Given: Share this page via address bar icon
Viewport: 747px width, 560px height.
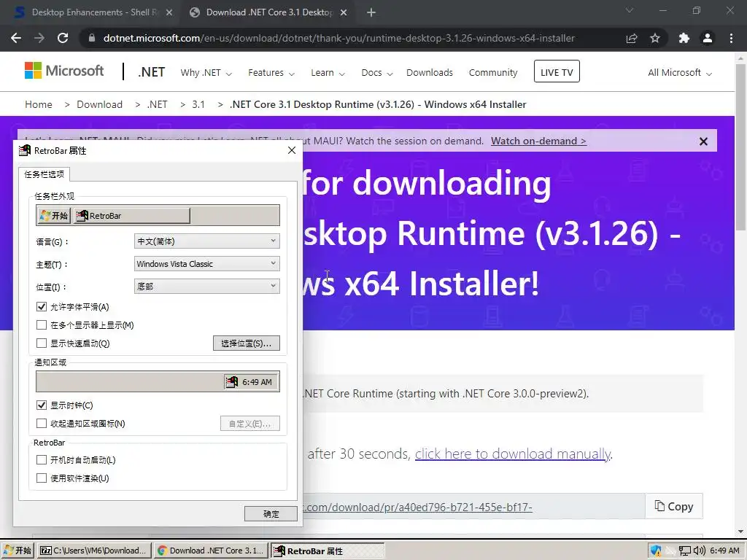Looking at the screenshot, I should coord(632,38).
